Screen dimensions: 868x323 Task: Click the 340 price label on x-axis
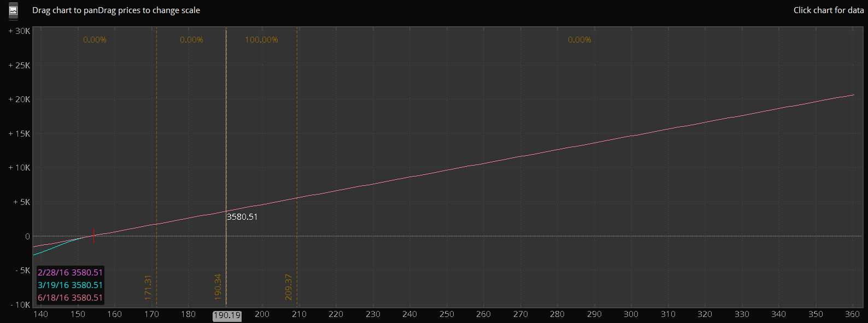(x=778, y=314)
